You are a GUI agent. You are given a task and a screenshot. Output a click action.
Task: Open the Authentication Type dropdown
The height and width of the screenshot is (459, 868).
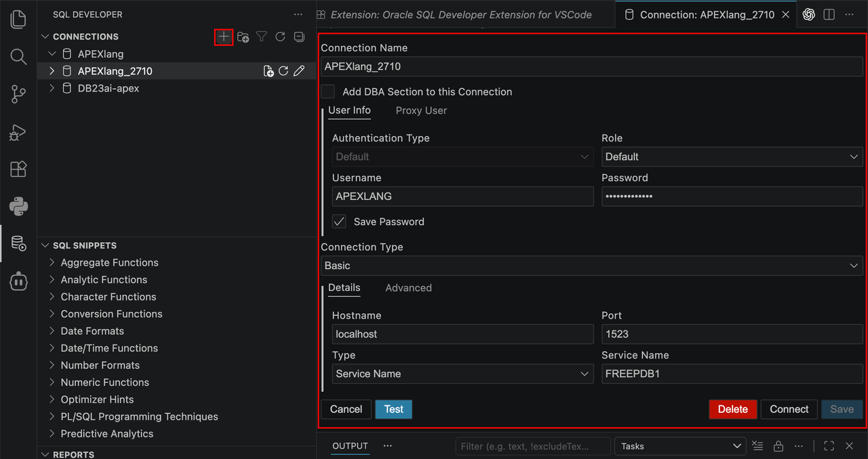click(x=463, y=157)
